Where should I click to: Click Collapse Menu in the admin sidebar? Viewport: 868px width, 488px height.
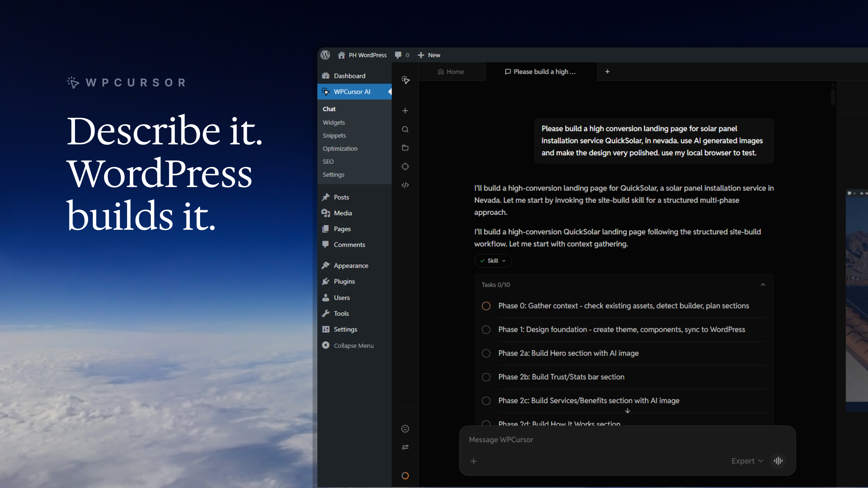[x=353, y=345]
